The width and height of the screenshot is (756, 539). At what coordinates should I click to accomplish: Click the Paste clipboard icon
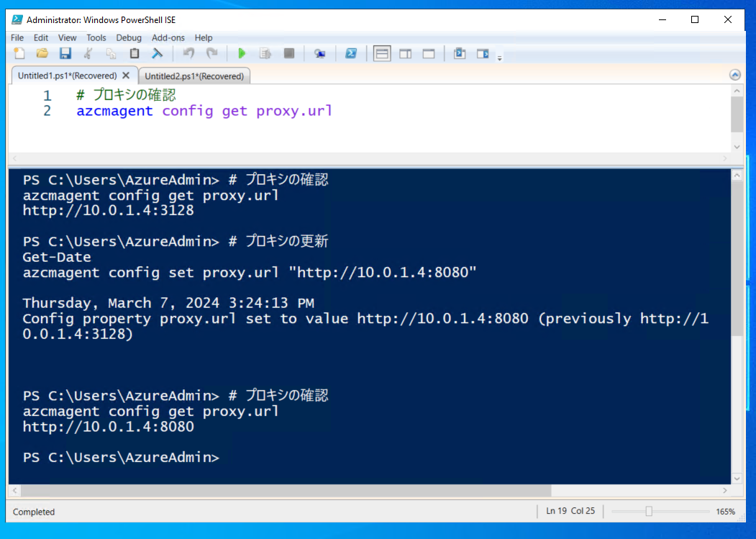[135, 53]
